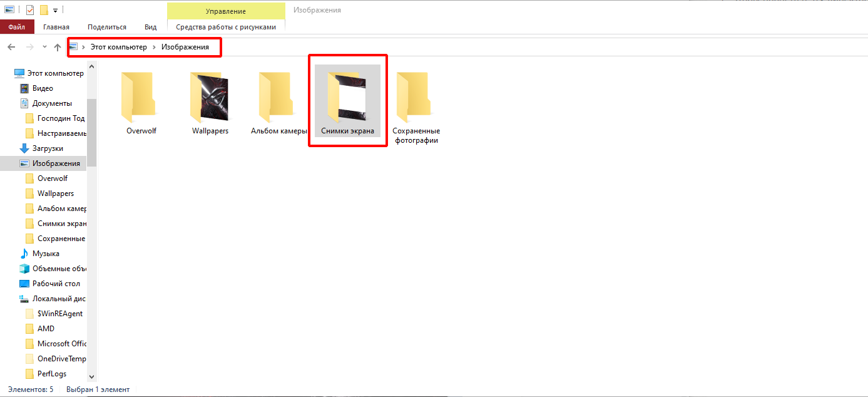
Task: Open the Средства работы с рисунками tab
Action: (226, 27)
